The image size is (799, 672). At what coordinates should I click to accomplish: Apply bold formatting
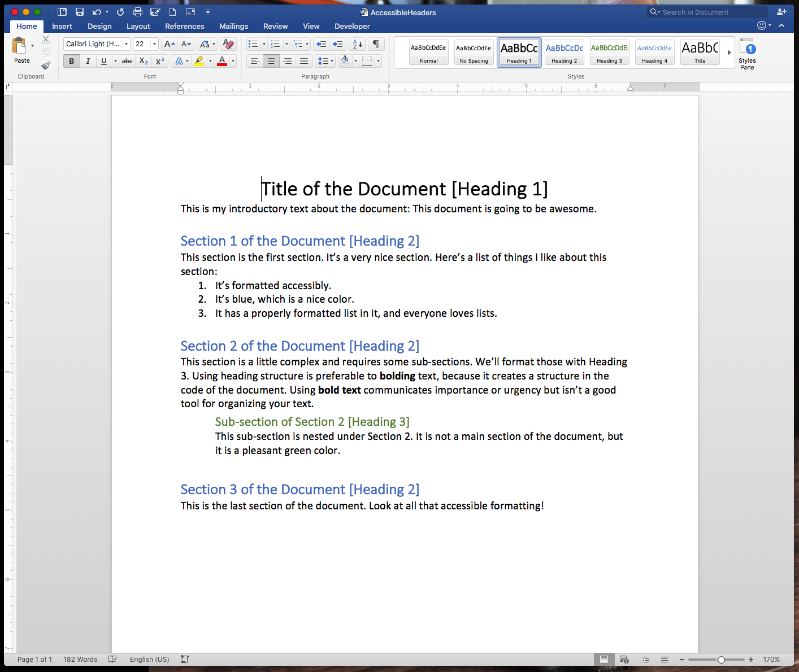tap(71, 60)
